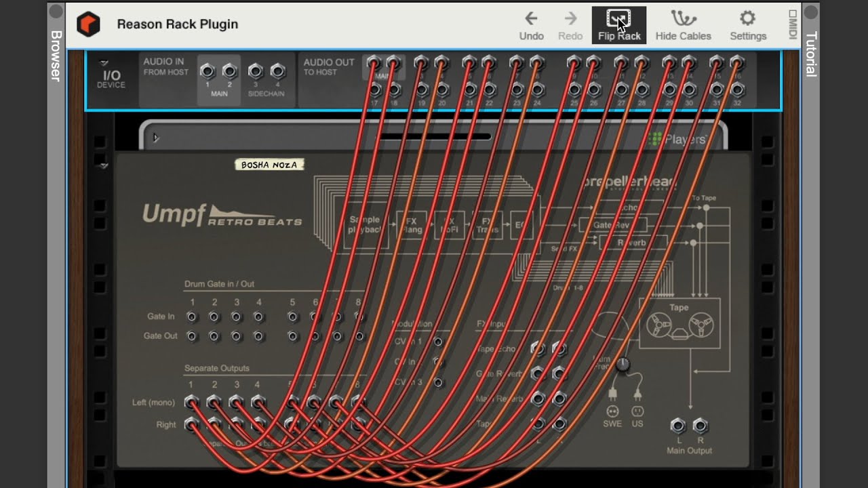This screenshot has width=868, height=488.
Task: Click the Drum Gate in / Out heading
Action: click(x=219, y=284)
